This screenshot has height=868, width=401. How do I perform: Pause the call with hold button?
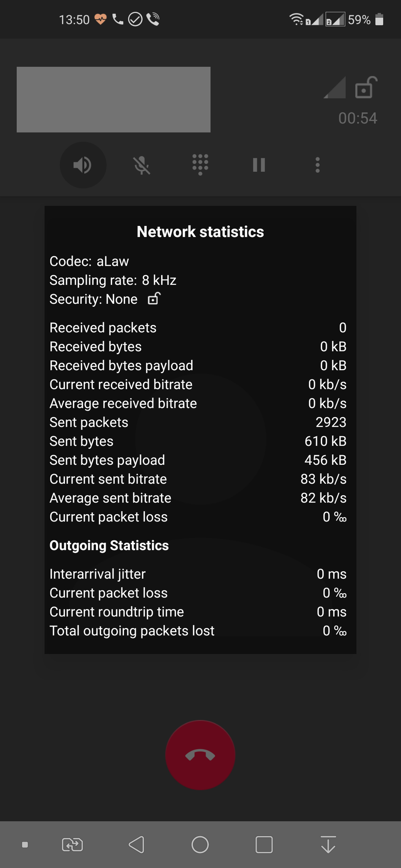click(259, 165)
